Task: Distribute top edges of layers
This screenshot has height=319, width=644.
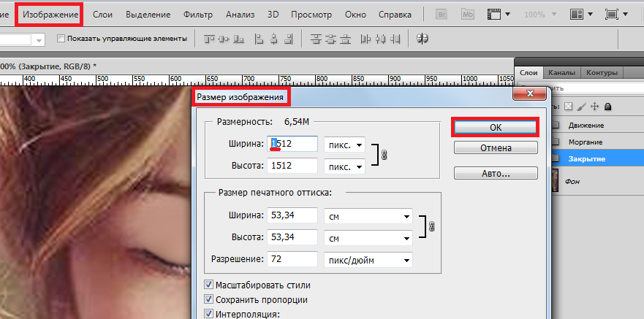Action: (x=316, y=39)
